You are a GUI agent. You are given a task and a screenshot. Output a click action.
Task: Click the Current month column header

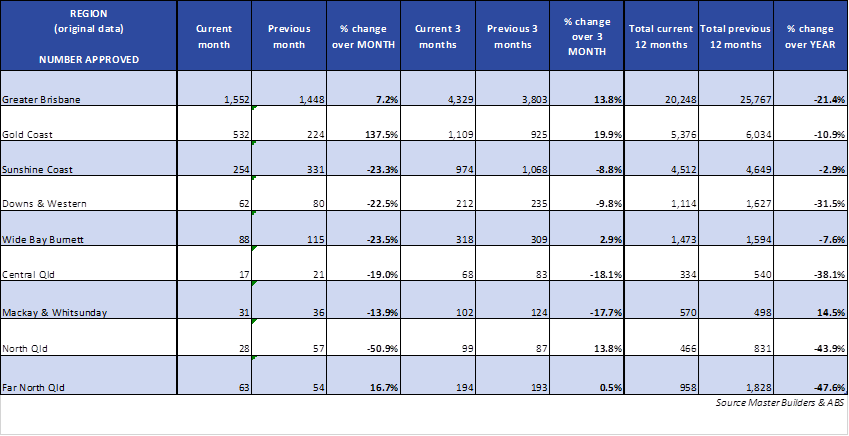tap(214, 36)
